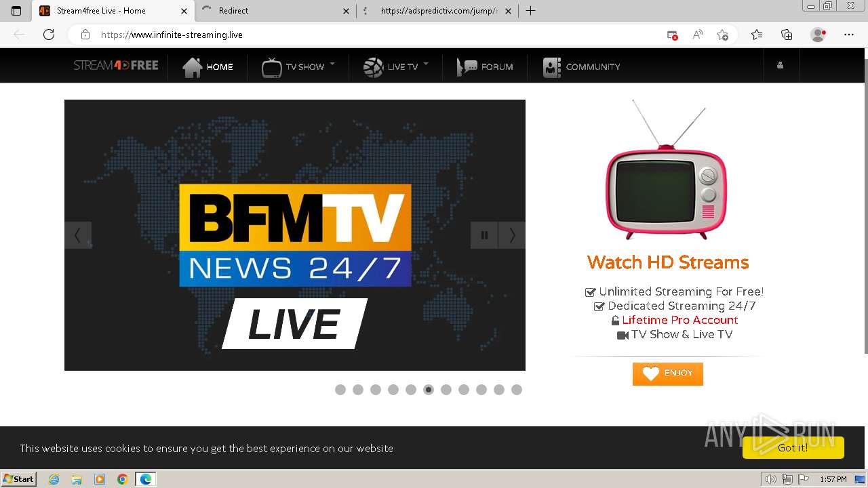868x488 pixels.
Task: Open Windows Media Player from taskbar
Action: coord(100,479)
